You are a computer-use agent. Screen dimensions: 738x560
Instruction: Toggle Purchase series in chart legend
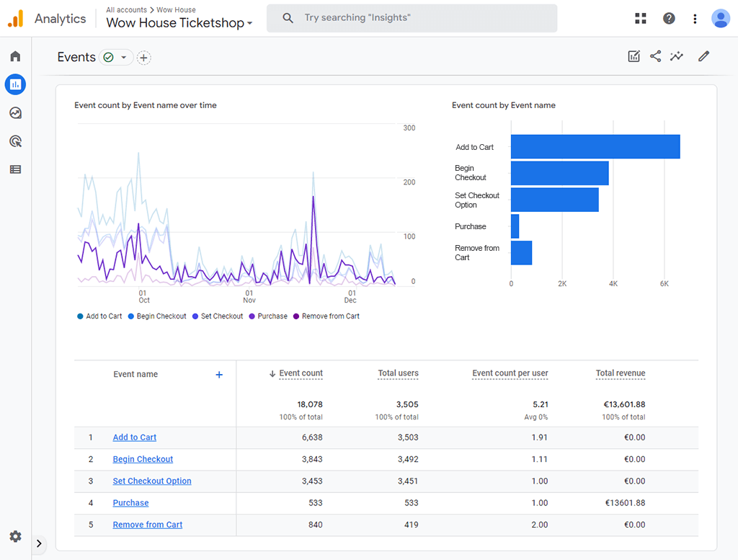point(268,316)
